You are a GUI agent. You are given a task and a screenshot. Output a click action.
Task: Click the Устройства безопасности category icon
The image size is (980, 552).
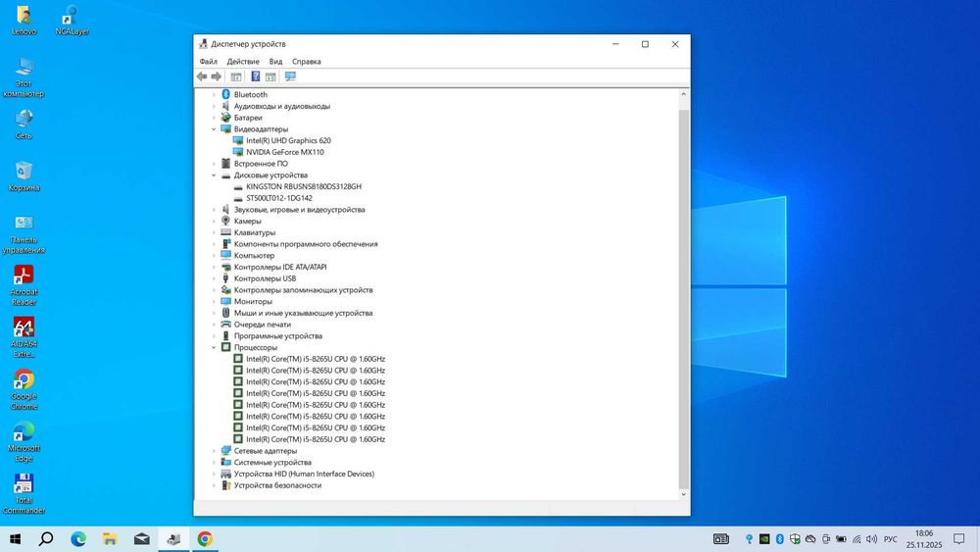coord(225,485)
